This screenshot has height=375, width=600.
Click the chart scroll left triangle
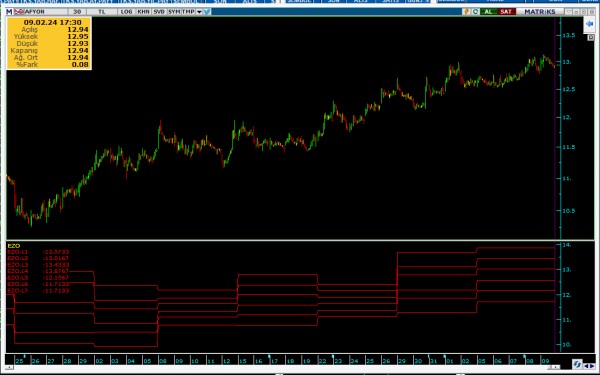click(586, 366)
